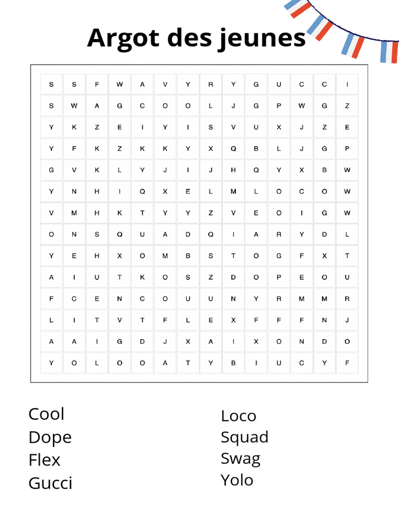Screen dimensions: 399x532
Task: Select the letter B in the bottom row
Action: (x=233, y=363)
